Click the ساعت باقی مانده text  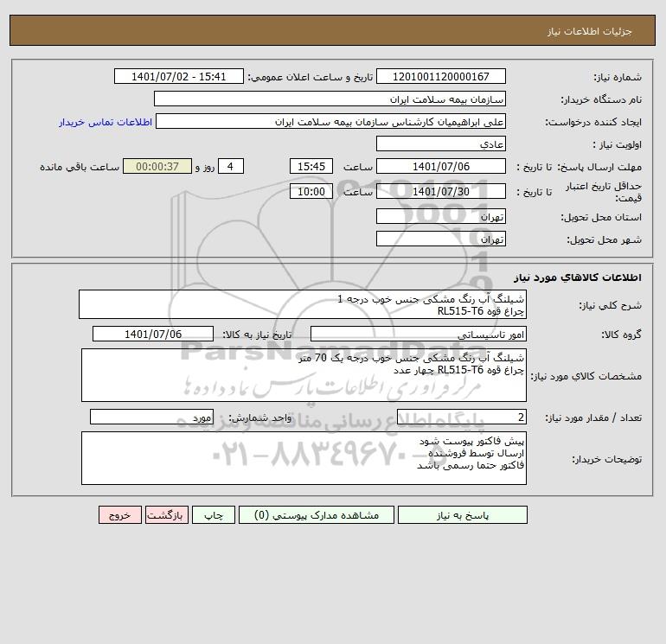click(x=80, y=167)
